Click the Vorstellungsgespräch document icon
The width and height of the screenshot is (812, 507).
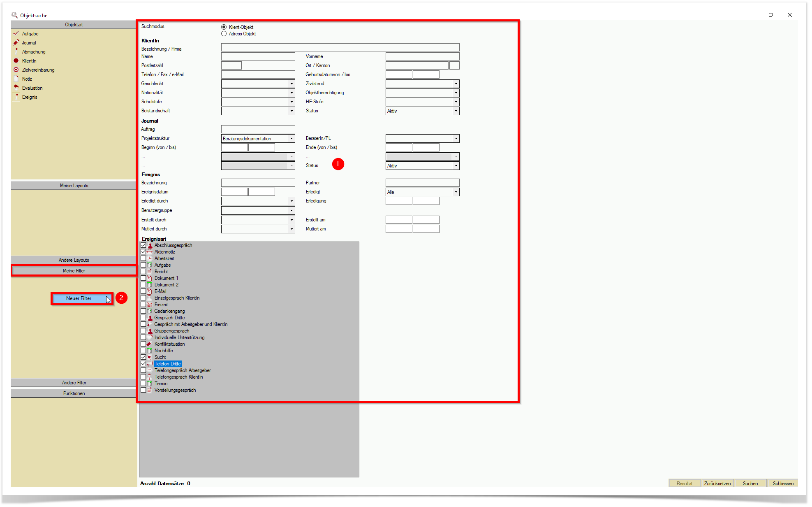[x=150, y=390]
